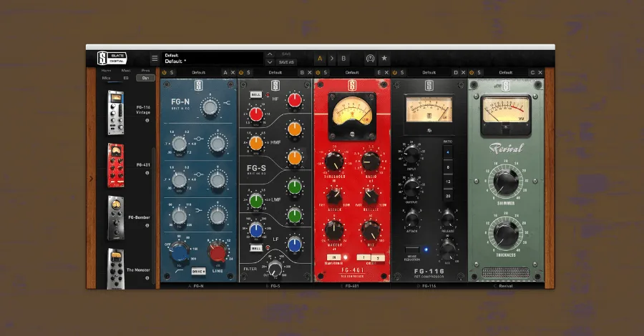Copy setting A to B with the arrow
The image size is (644, 336).
pyautogui.click(x=331, y=59)
